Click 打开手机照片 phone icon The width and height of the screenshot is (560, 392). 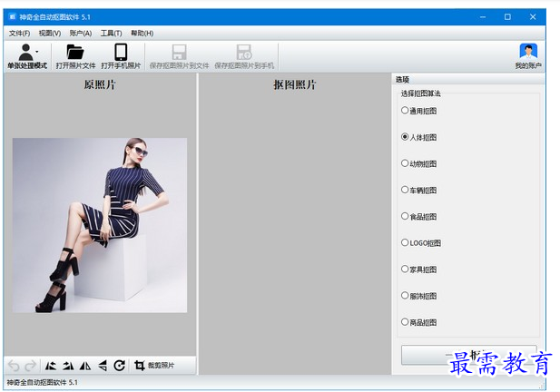coord(121,52)
